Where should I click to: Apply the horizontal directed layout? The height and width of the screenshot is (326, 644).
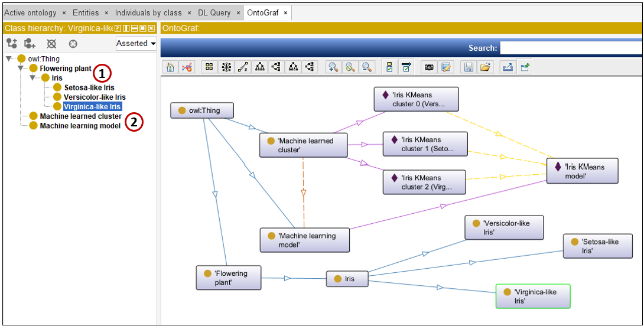pyautogui.click(x=310, y=67)
